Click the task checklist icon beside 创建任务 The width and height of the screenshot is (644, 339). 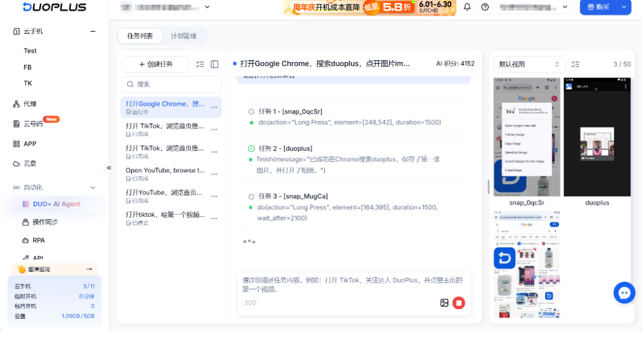200,64
